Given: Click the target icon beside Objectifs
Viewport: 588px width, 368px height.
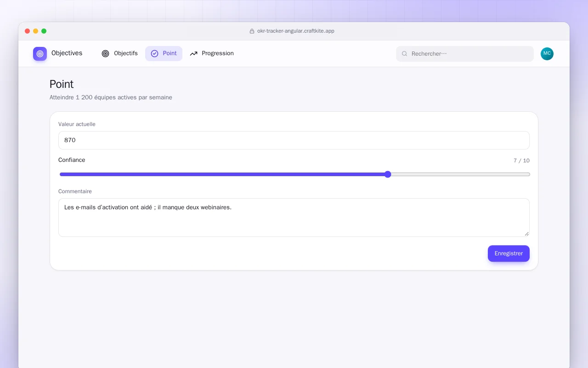Looking at the screenshot, I should pos(105,53).
